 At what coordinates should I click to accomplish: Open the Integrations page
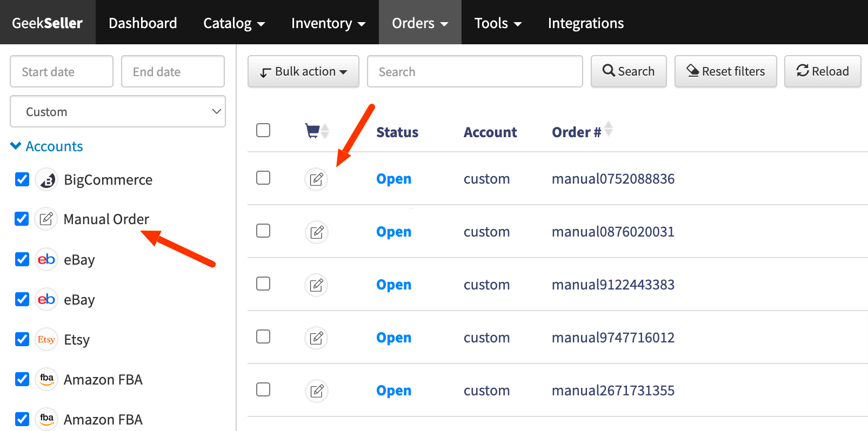point(586,23)
